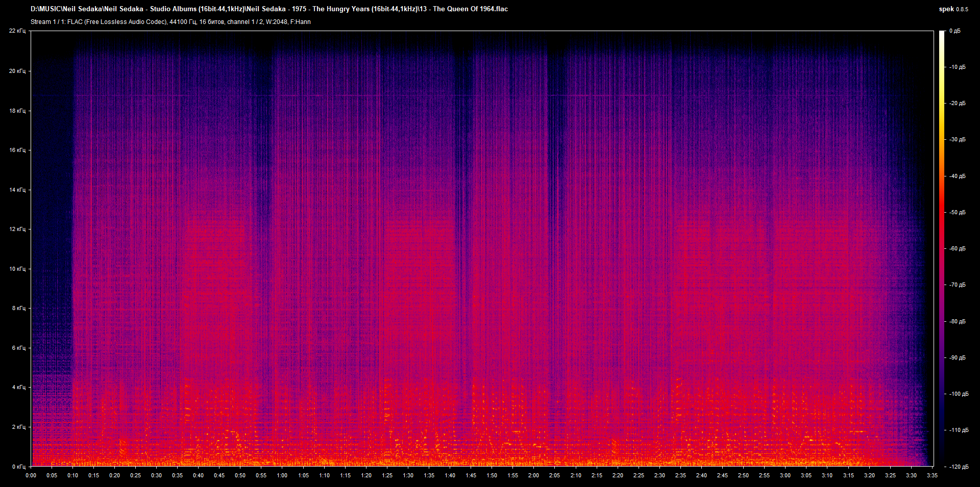Screen dimensions: 980x487
Task: Click the -80 дБ level scale label
Action: (958, 321)
